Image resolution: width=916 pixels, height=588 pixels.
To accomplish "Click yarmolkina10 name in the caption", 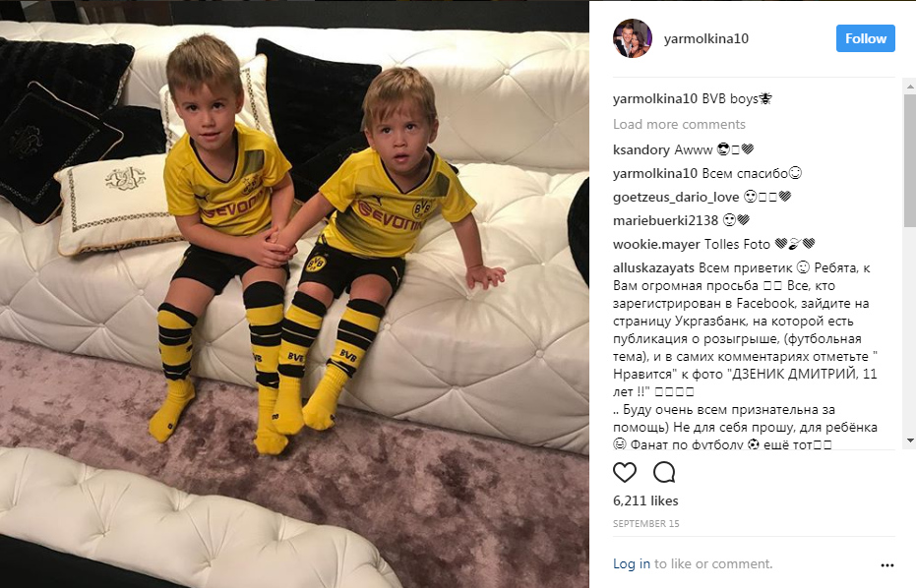I will pos(655,98).
